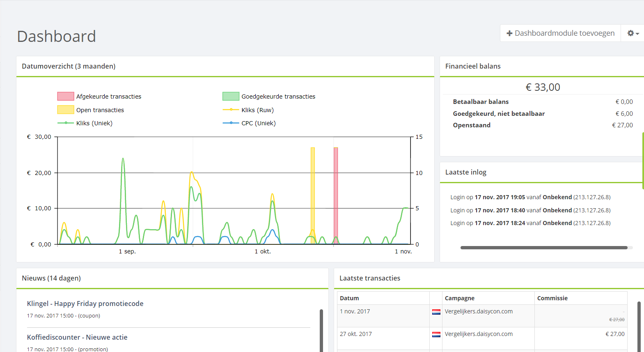This screenshot has height=352, width=644.
Task: Click Betaalbaar balans row label
Action: pos(481,102)
